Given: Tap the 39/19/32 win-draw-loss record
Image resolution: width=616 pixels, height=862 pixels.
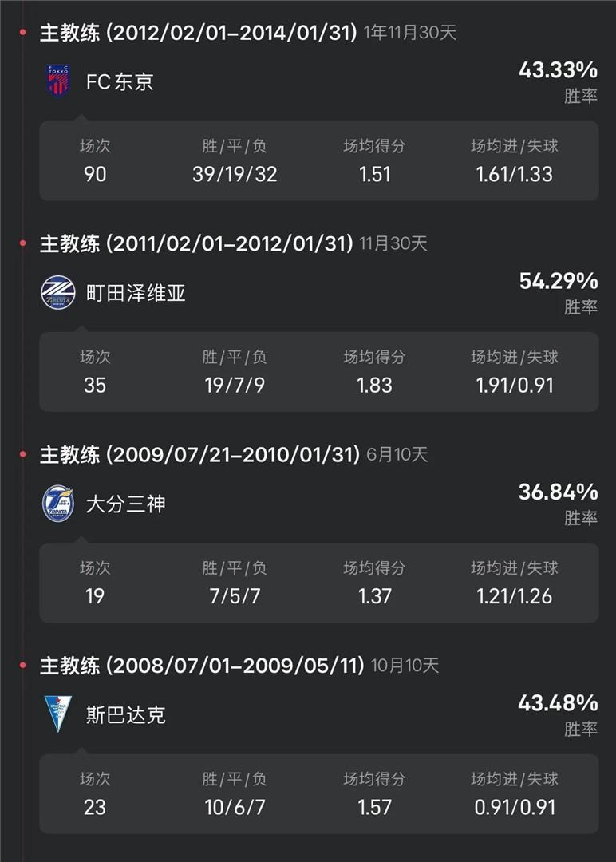Looking at the screenshot, I should (x=235, y=174).
